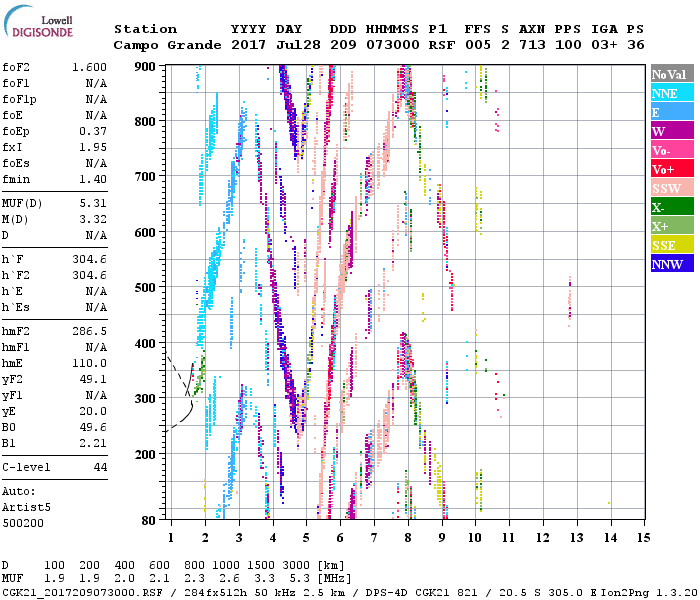Screen dimensions: 700x600
Task: Select the X- dark green legend swatch
Action: pyautogui.click(x=672, y=207)
